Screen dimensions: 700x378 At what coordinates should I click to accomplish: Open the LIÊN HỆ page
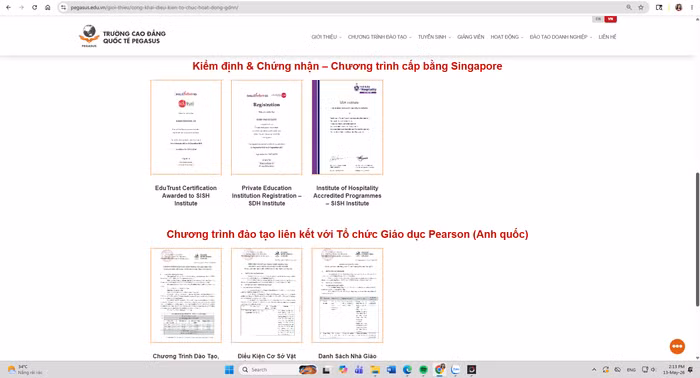click(x=607, y=37)
